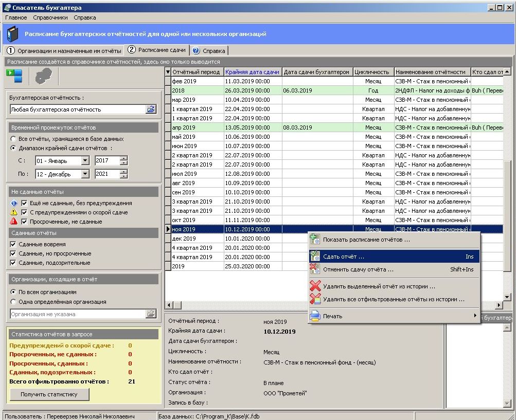Image resolution: width=516 pixels, height=420 pixels.
Task: Click the 'Сдать отчёт' context menu entry
Action: [x=343, y=256]
